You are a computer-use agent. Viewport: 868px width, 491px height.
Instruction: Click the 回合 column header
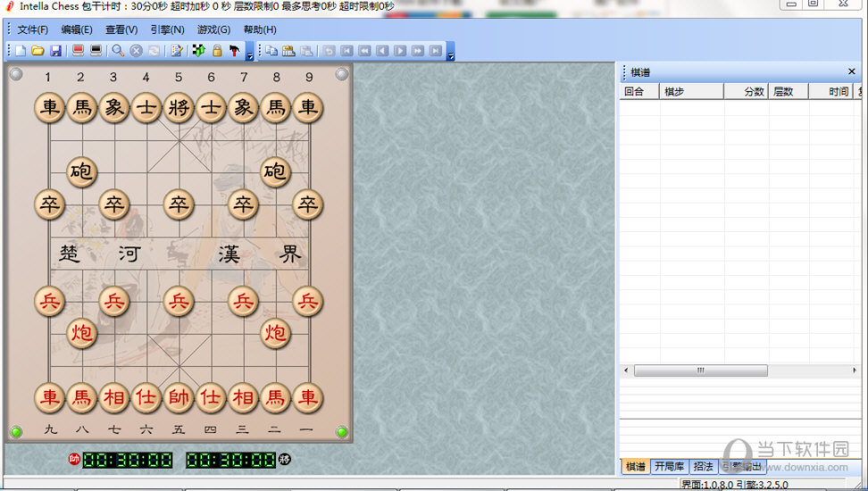[639, 91]
